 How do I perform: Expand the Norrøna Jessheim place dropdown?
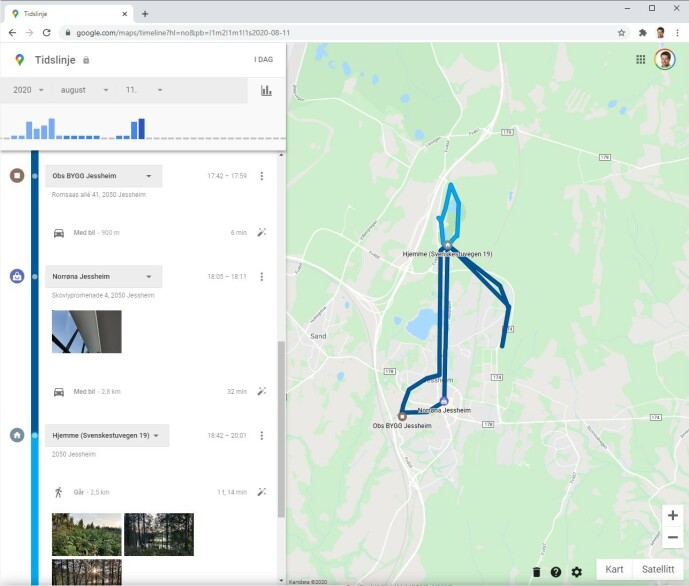[104, 276]
